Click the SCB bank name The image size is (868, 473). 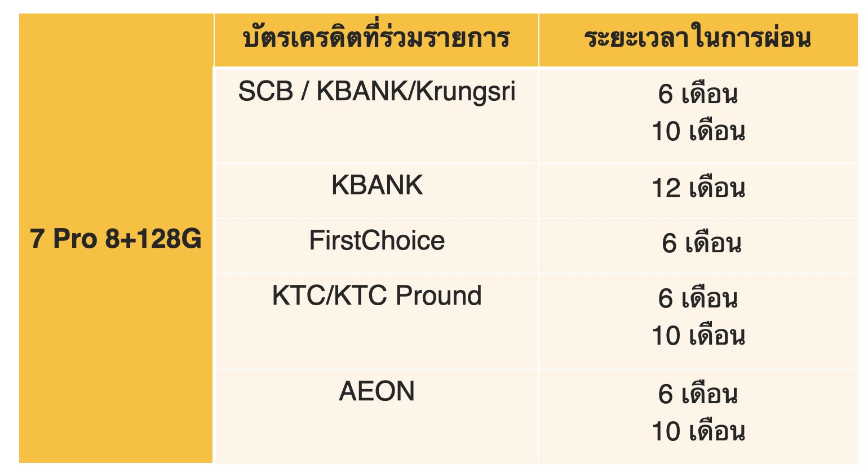(265, 91)
